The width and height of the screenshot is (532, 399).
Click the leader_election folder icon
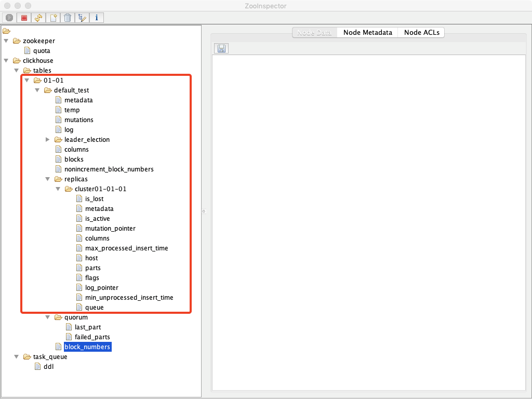pos(58,139)
